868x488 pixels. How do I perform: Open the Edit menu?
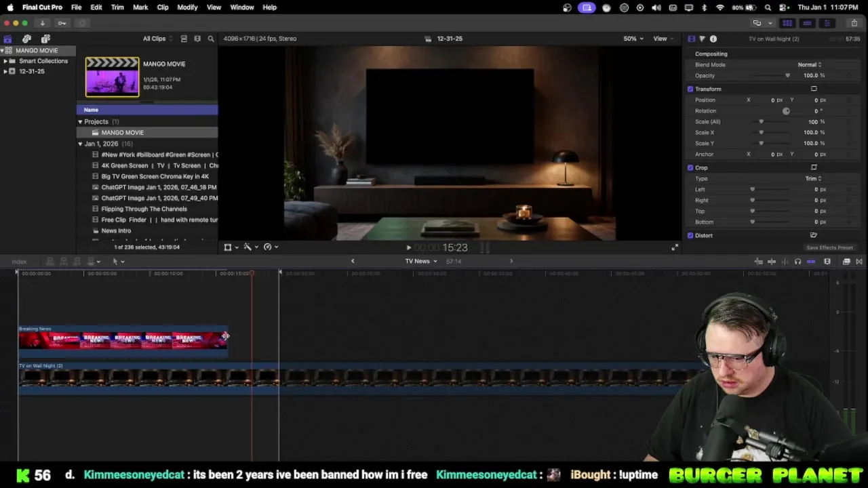tap(96, 7)
